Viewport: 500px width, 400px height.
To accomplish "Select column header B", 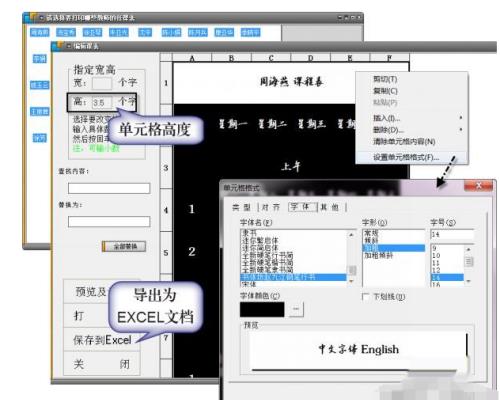I will tap(232, 58).
